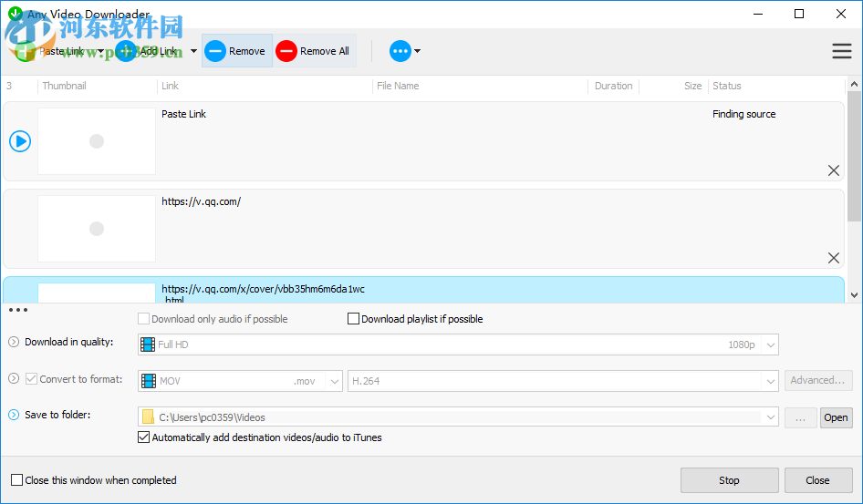Click the film icon in quality dropdown
The image size is (863, 504).
pos(148,345)
